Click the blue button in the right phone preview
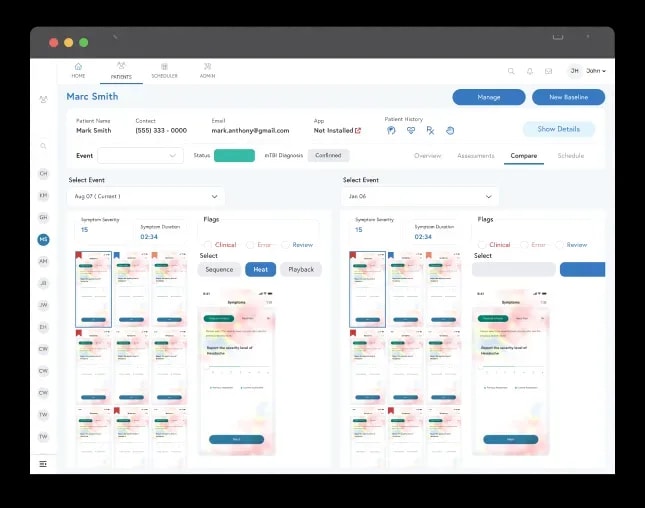 [x=510, y=439]
